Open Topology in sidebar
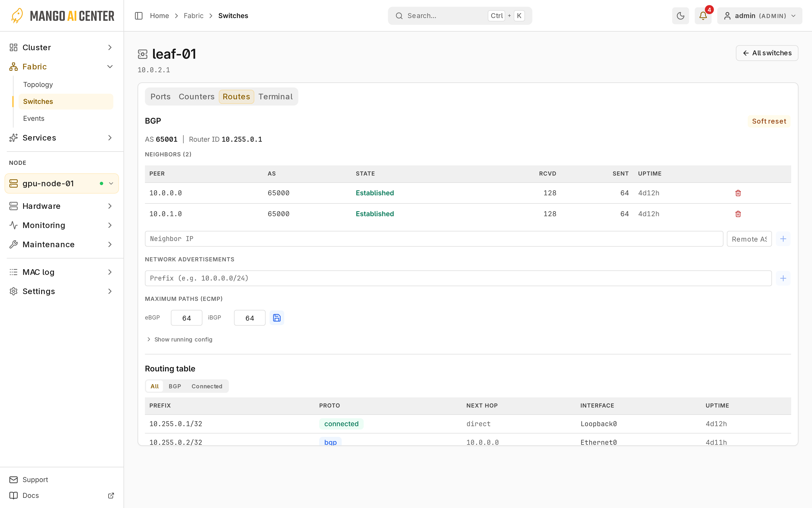 point(66,85)
